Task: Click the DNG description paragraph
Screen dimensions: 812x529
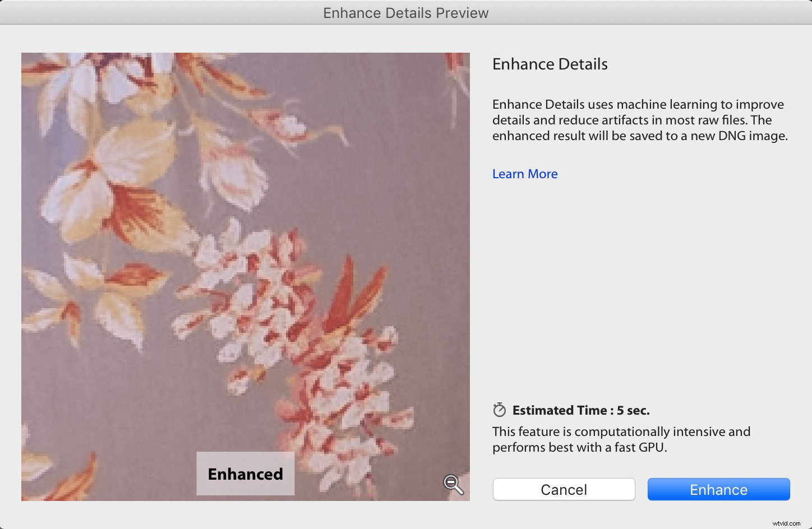Action: coord(639,119)
